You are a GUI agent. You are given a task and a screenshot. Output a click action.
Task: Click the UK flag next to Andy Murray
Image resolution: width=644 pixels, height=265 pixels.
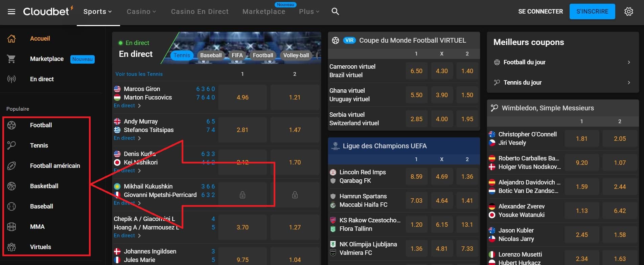coord(117,122)
